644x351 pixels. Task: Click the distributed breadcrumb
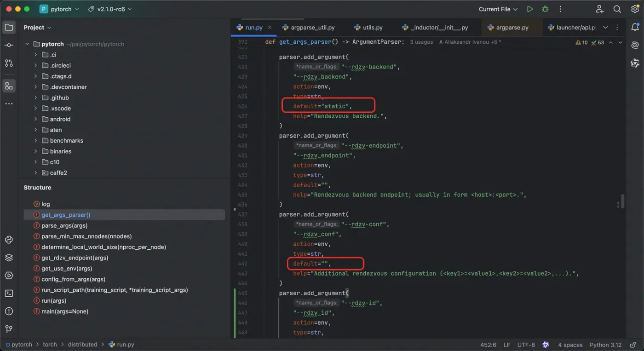(83, 345)
